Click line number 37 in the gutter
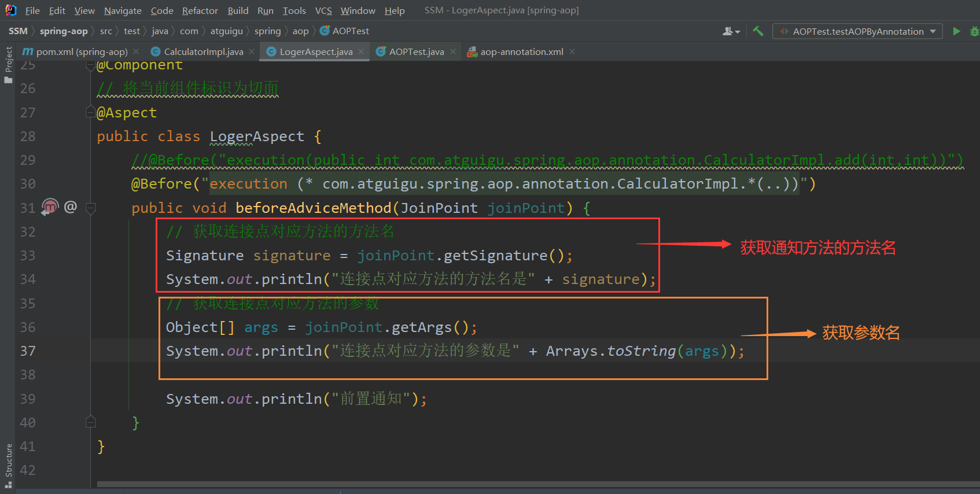The width and height of the screenshot is (980, 494). tap(28, 351)
